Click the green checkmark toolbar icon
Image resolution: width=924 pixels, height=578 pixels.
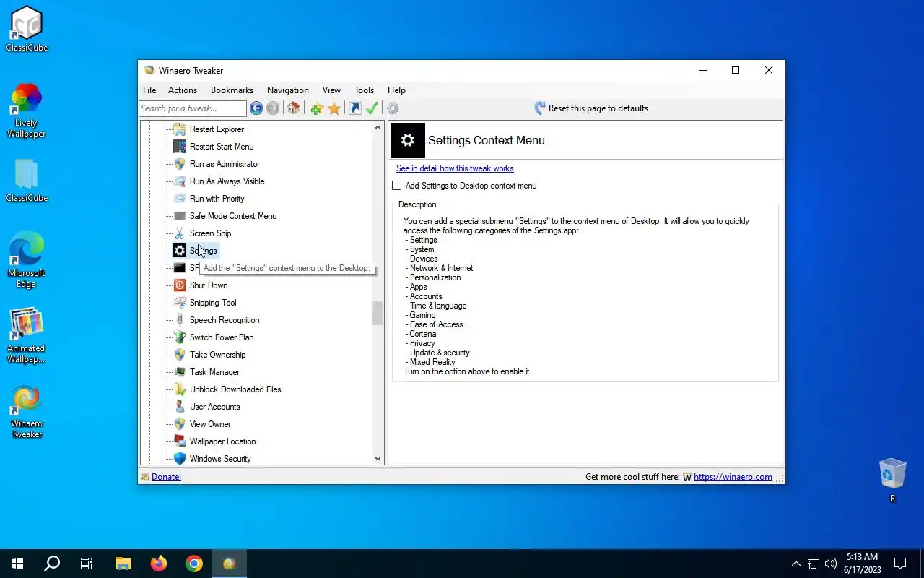372,108
